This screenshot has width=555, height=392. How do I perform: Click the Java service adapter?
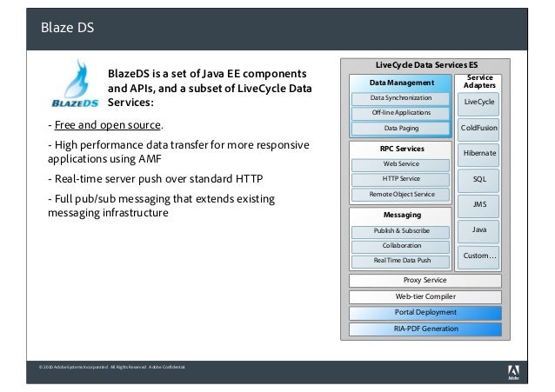click(478, 231)
